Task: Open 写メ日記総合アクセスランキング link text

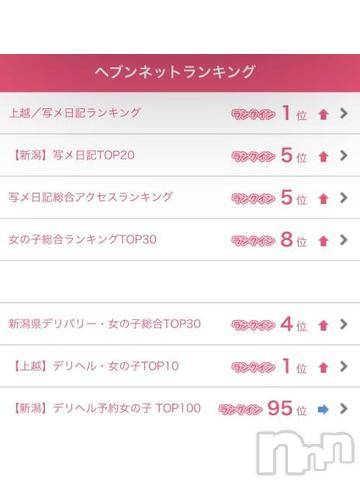Action: (91, 197)
